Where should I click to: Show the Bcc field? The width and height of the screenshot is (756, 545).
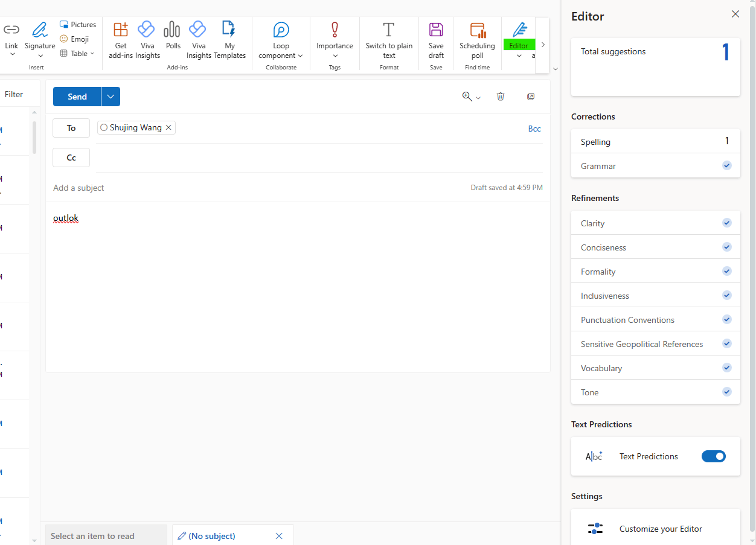(x=534, y=129)
